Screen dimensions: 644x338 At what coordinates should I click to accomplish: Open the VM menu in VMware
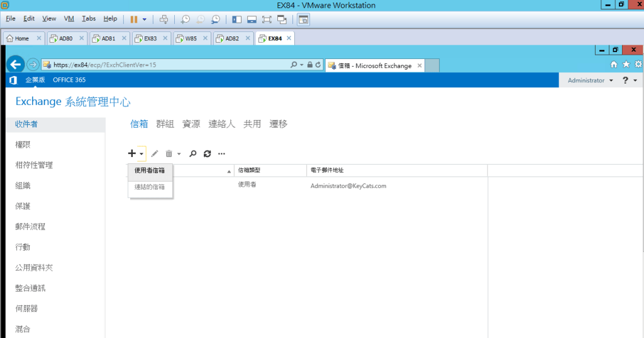69,19
